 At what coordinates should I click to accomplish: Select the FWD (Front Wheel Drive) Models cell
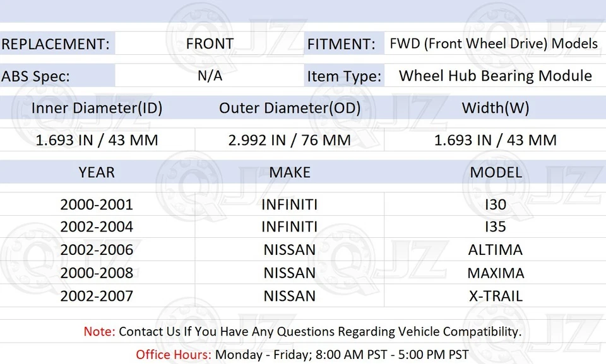click(494, 44)
